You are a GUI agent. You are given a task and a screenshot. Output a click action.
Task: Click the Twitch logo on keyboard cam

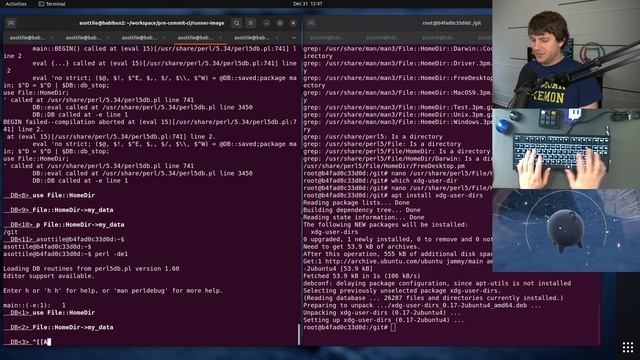575,114
